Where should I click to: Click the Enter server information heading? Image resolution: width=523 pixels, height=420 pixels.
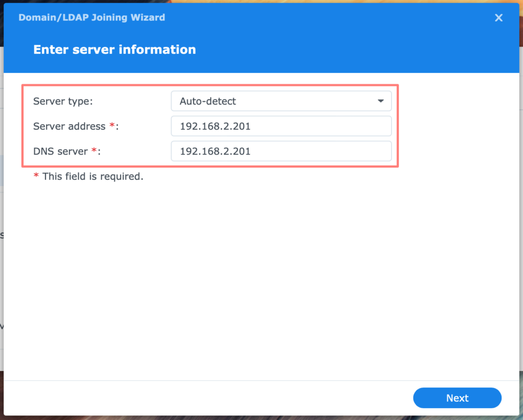114,50
